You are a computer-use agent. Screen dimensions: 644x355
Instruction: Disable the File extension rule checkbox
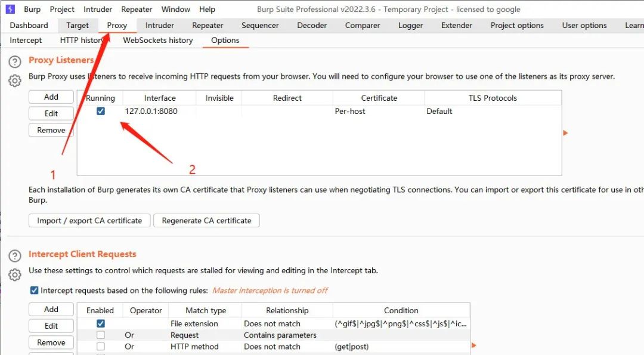point(101,324)
